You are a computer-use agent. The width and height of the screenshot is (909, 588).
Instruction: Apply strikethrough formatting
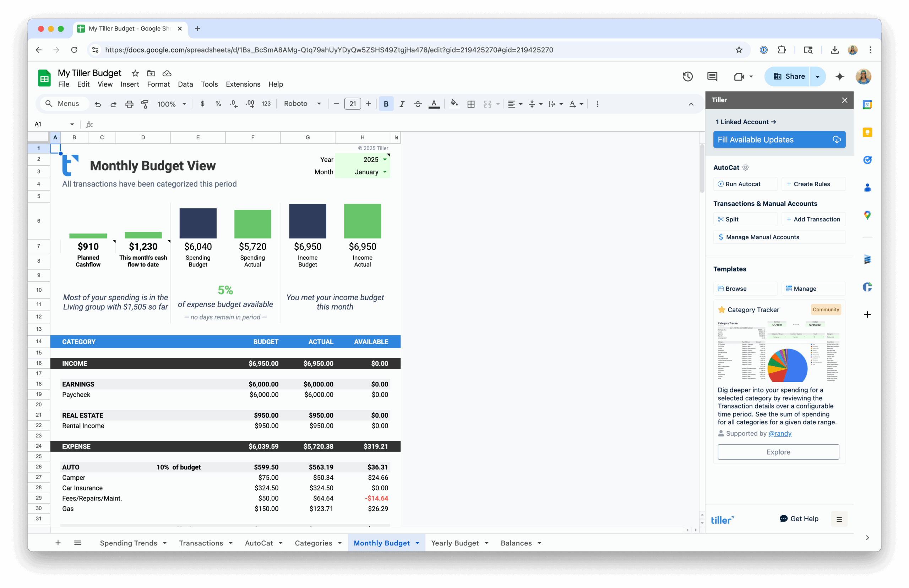click(418, 104)
